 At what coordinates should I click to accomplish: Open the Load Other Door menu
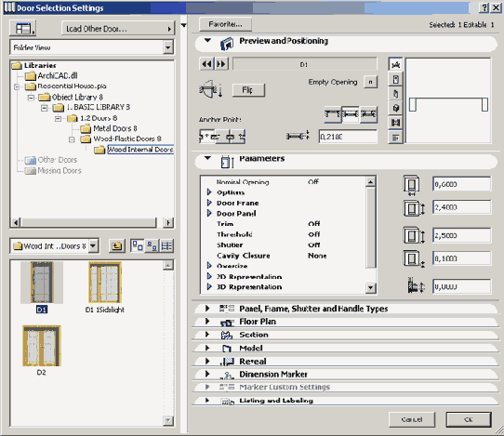click(x=118, y=29)
